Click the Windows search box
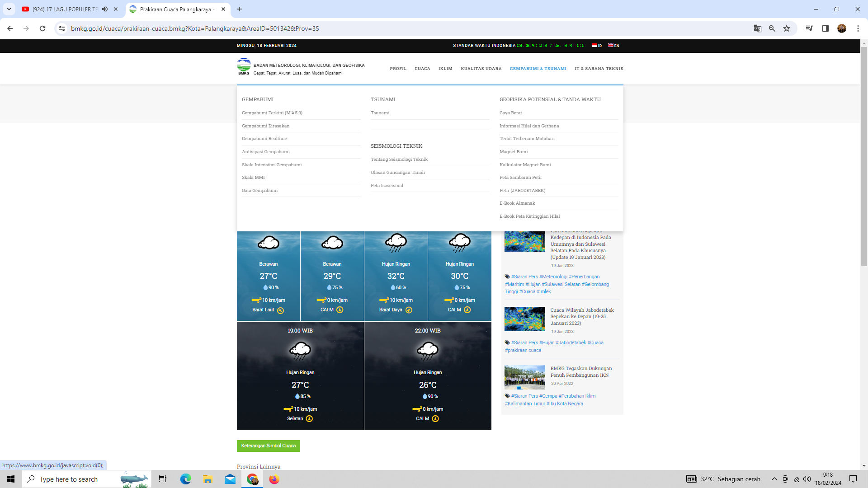The image size is (868, 488). [x=87, y=479]
